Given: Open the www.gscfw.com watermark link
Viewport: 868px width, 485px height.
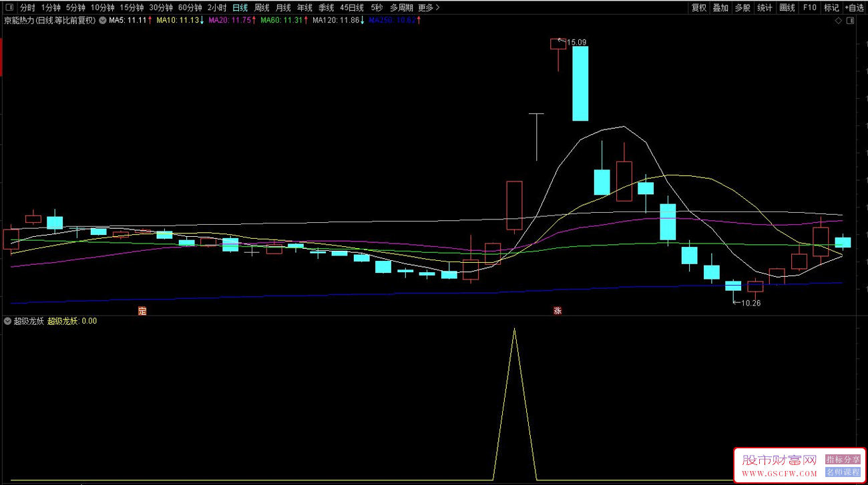Looking at the screenshot, I should coord(778,474).
